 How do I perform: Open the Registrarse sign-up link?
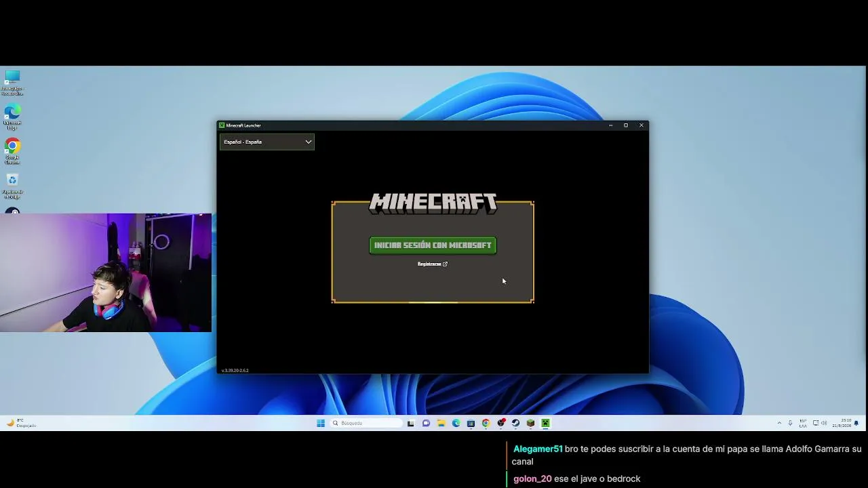click(433, 264)
